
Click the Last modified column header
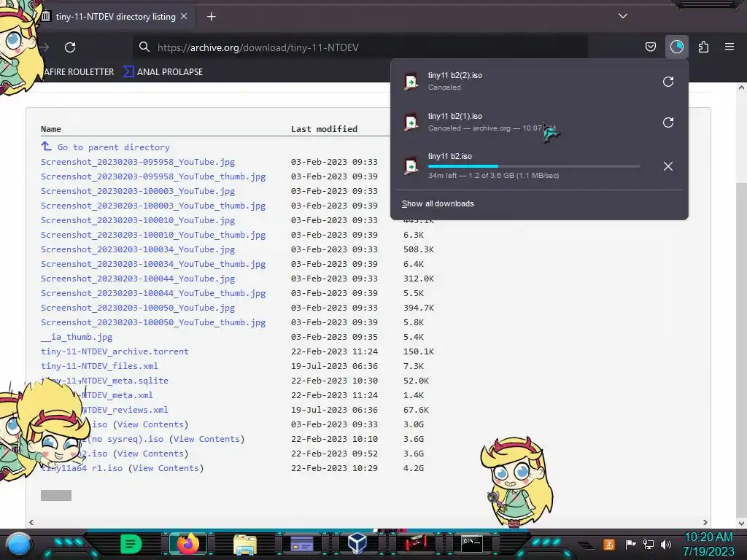(x=324, y=129)
